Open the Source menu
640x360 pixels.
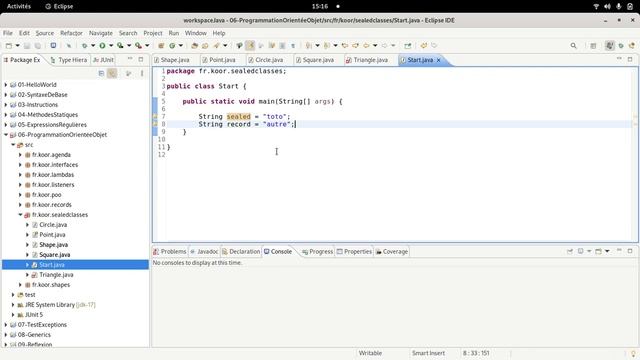click(x=44, y=33)
